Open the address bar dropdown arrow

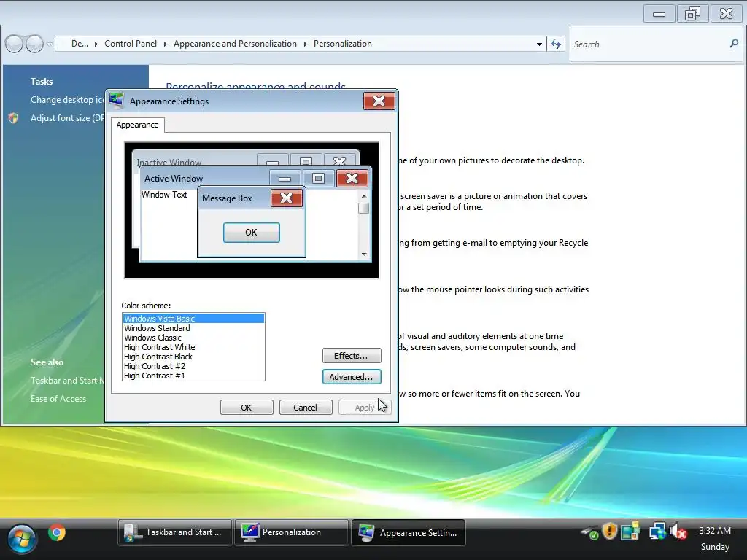pos(539,44)
